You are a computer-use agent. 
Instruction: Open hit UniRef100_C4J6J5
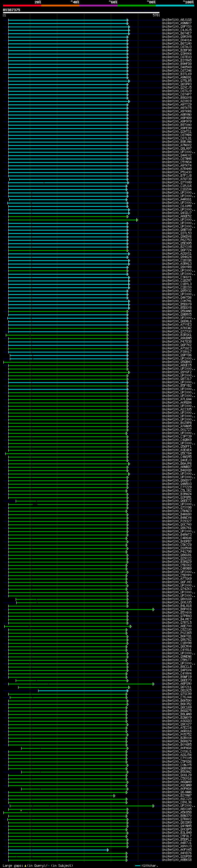(177, 30)
